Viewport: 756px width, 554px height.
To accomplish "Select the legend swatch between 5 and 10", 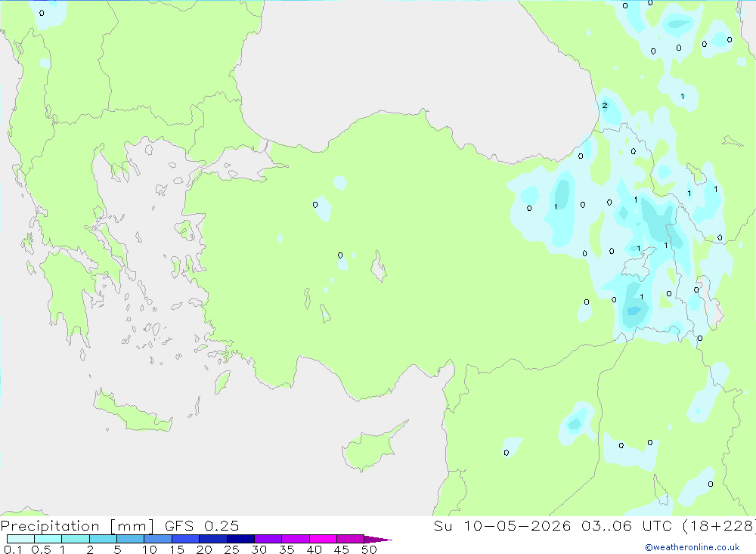I will [x=131, y=539].
